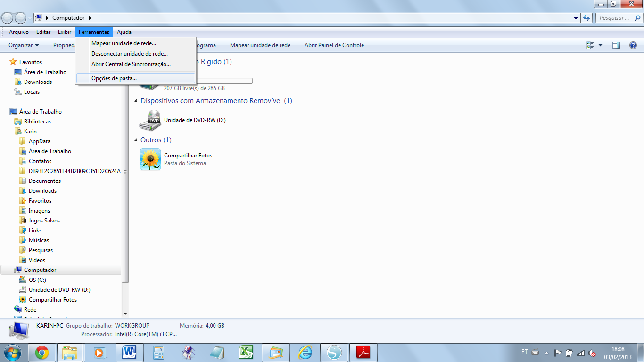Open the Editar menu
644x362 pixels.
tap(43, 32)
